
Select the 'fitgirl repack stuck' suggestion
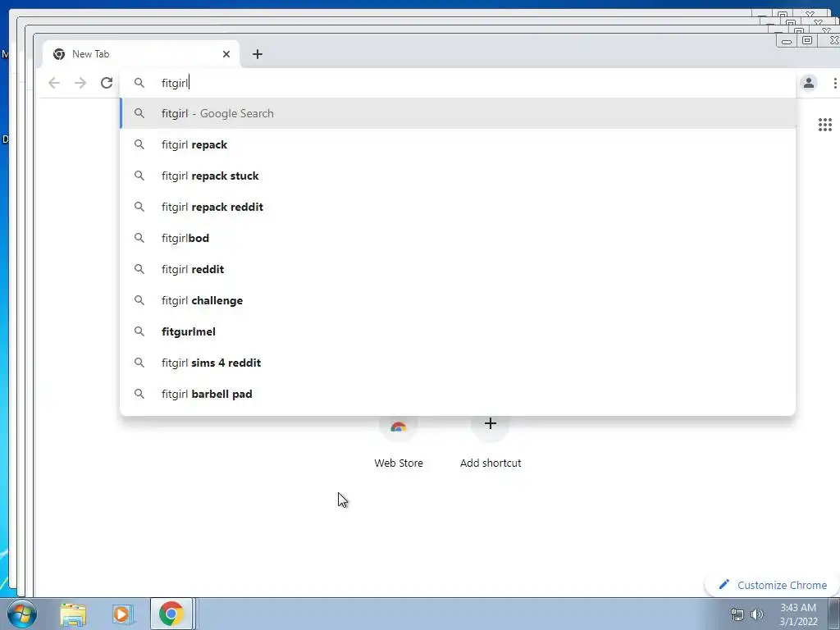(x=458, y=176)
